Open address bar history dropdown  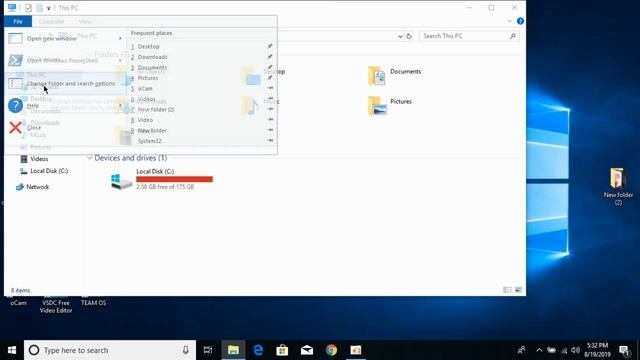[x=400, y=36]
